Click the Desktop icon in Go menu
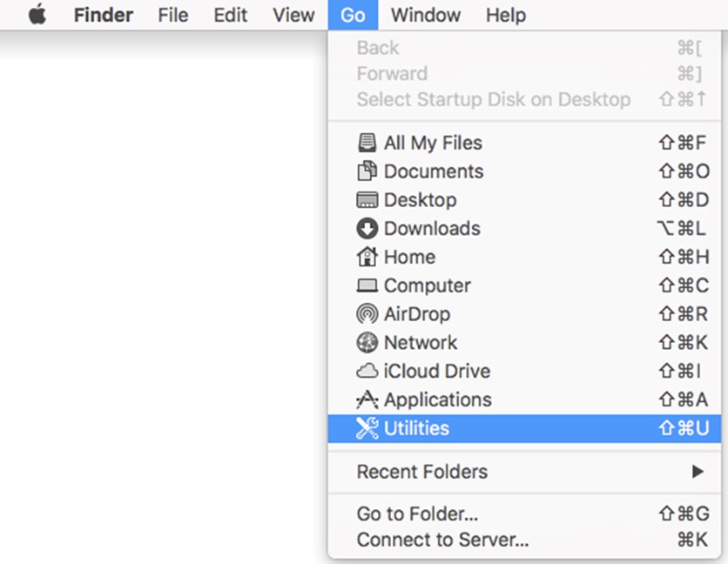The image size is (728, 564). pyautogui.click(x=367, y=200)
